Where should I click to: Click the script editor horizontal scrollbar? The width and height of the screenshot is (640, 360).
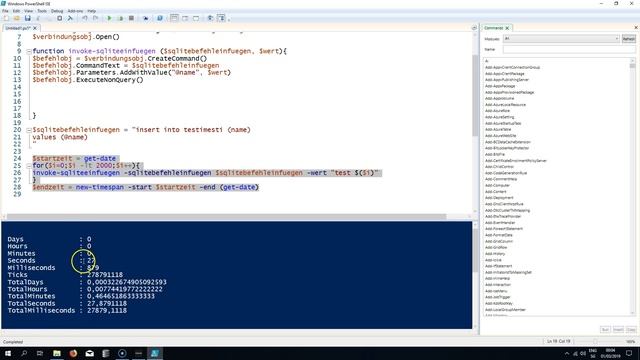click(227, 217)
